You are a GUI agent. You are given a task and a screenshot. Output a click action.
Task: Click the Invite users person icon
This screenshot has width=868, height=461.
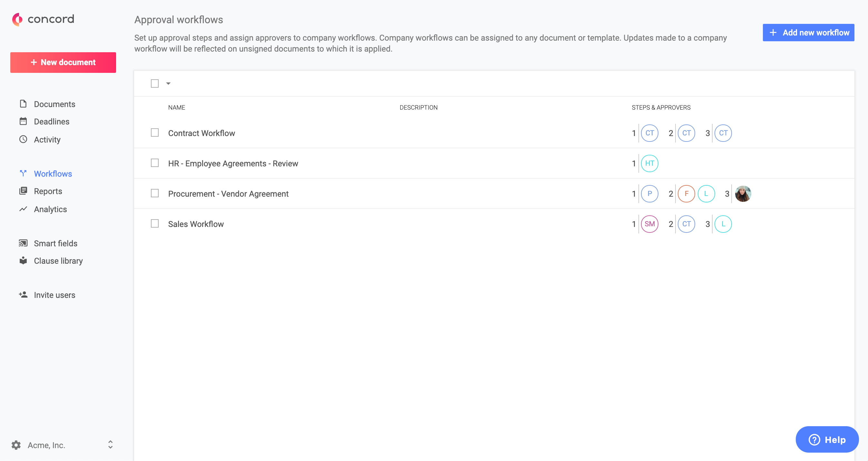click(23, 295)
